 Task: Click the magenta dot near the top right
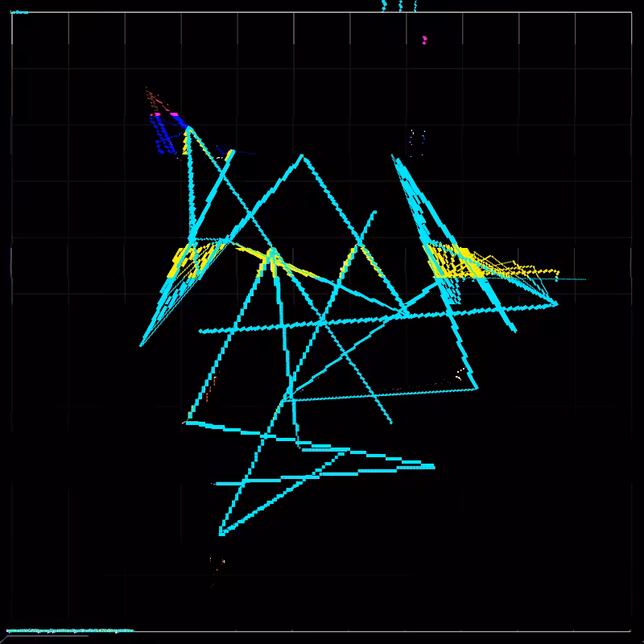[x=424, y=39]
